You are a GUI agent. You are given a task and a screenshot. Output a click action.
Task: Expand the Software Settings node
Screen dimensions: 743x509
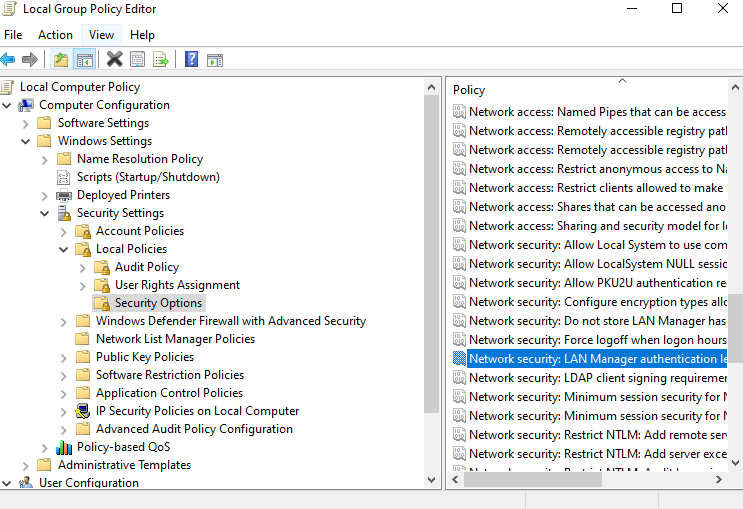pyautogui.click(x=26, y=124)
